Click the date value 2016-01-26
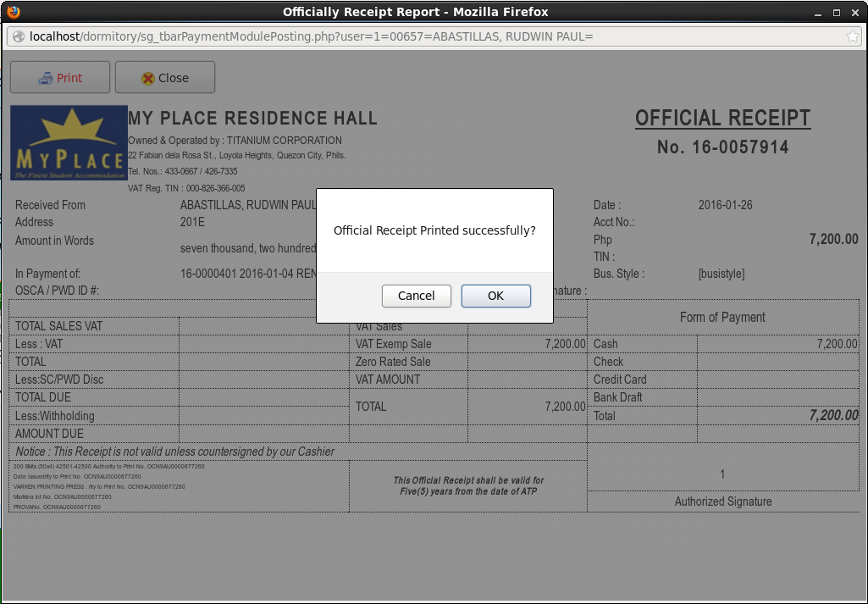Viewport: 868px width, 604px height. (725, 205)
